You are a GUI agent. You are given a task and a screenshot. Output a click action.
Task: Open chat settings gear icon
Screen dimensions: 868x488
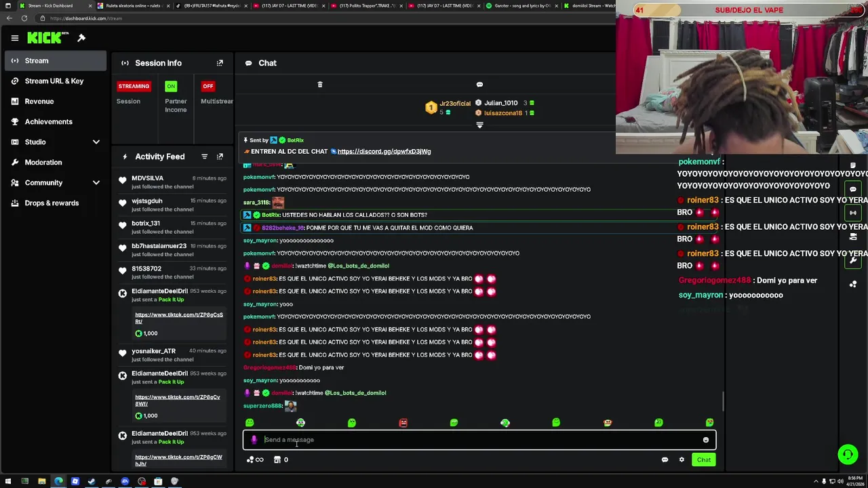(682, 460)
